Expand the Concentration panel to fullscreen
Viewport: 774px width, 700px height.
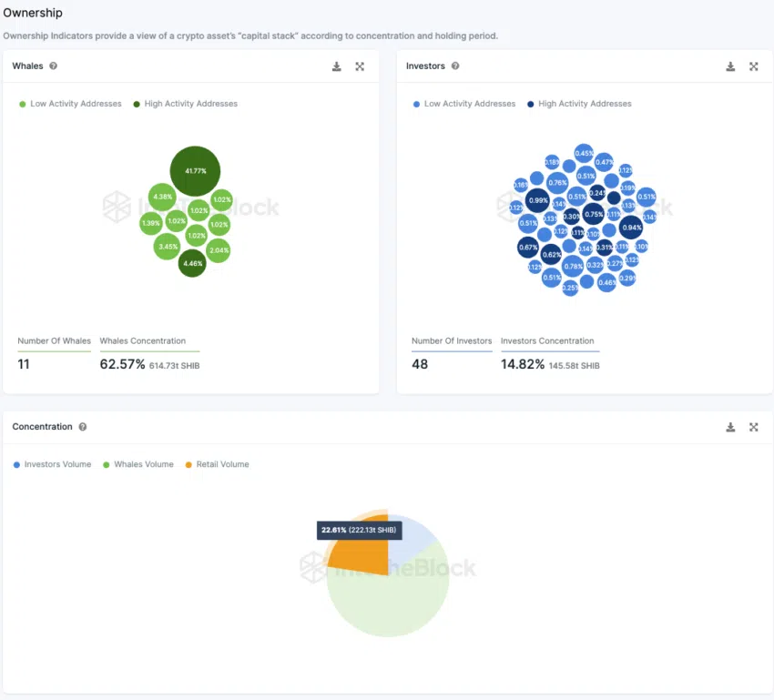click(754, 427)
